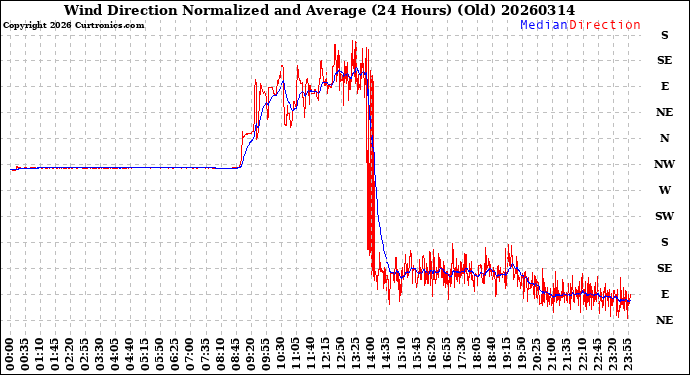Click the "00:00" time axis label
Image resolution: width=690 pixels, height=375 pixels.
pyautogui.click(x=10, y=355)
